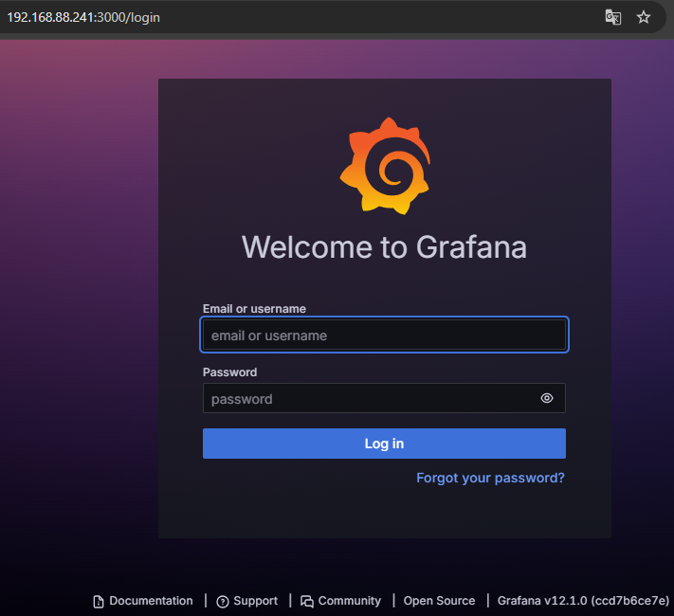
Task: Click the Documentation file icon
Action: (x=99, y=602)
